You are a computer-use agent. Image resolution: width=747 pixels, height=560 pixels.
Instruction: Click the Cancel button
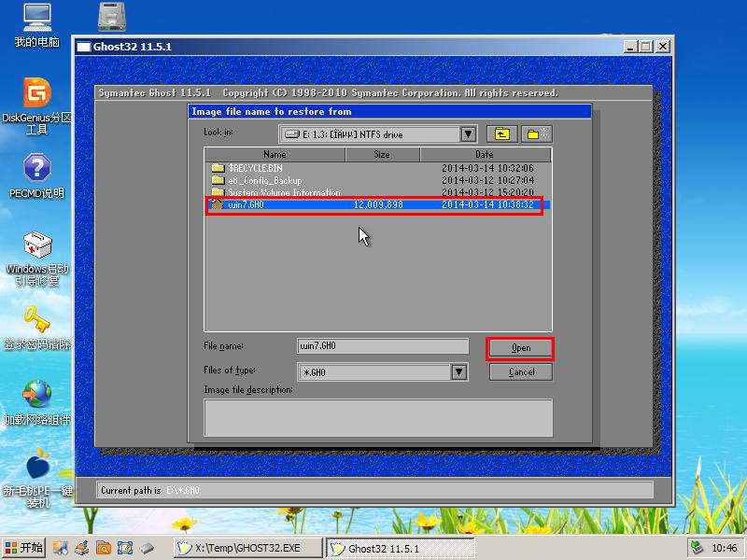coord(521,371)
